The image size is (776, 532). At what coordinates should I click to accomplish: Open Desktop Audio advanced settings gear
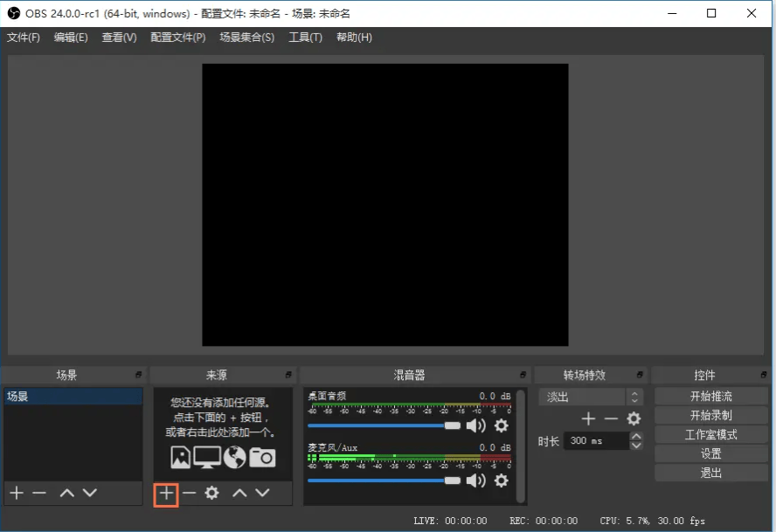502,426
